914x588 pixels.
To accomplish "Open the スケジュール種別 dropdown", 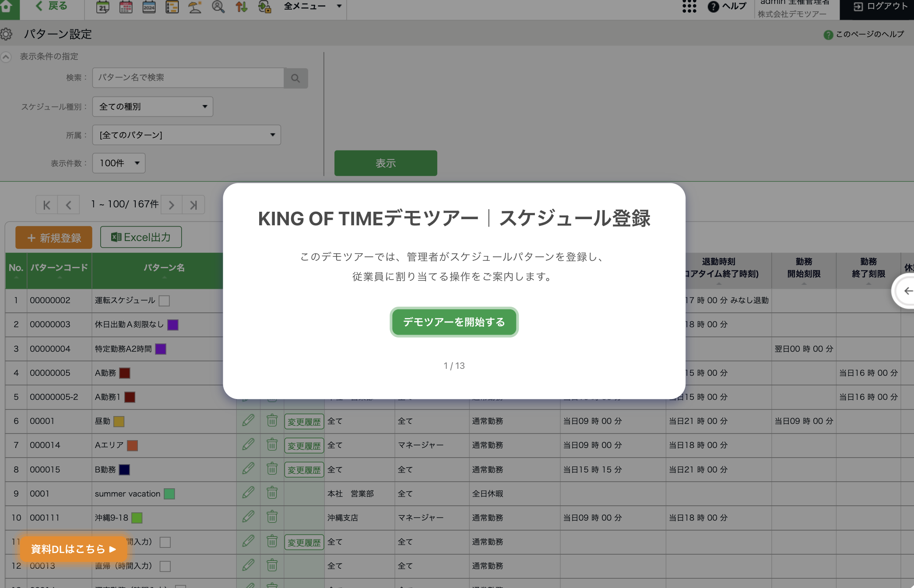I will tap(153, 107).
